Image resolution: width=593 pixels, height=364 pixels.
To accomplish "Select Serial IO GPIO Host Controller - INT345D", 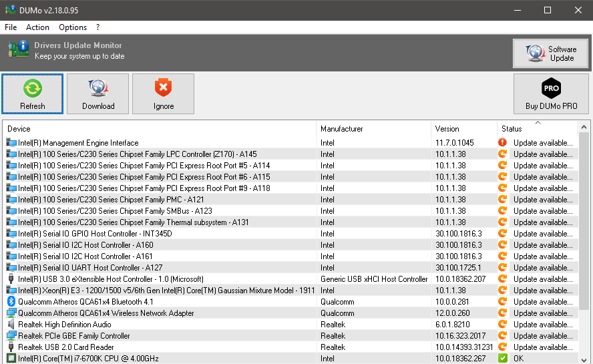I will (95, 234).
